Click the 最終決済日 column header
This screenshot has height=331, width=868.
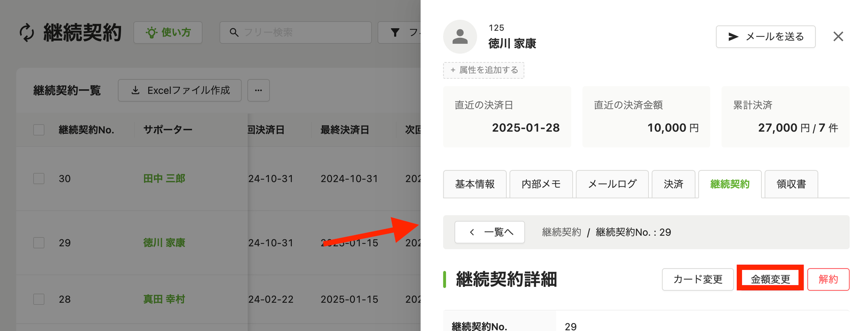point(345,130)
